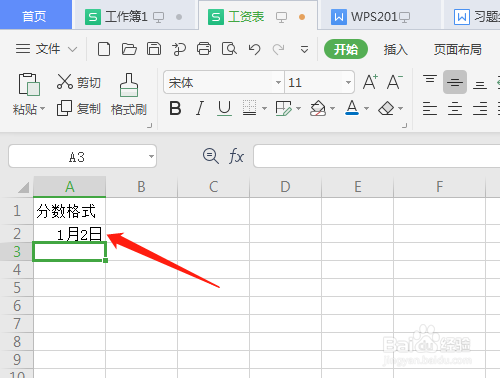This screenshot has width=500, height=378.
Task: Align text right
Action: [x=480, y=109]
